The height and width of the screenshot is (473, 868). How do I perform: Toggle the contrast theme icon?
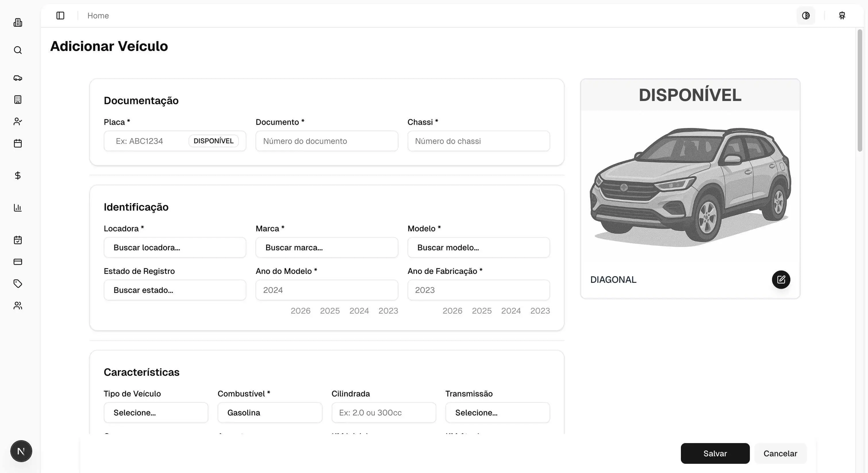click(x=806, y=16)
